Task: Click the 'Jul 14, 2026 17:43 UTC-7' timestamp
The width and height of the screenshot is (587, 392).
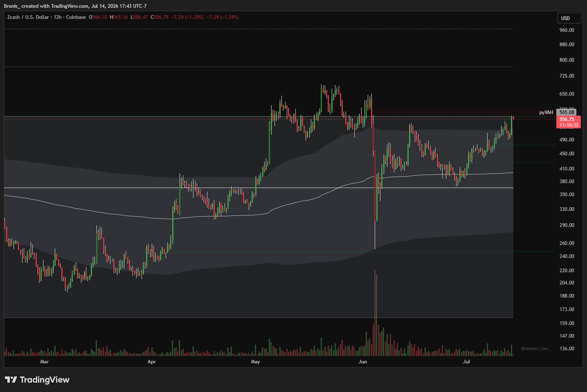Action: 118,5
